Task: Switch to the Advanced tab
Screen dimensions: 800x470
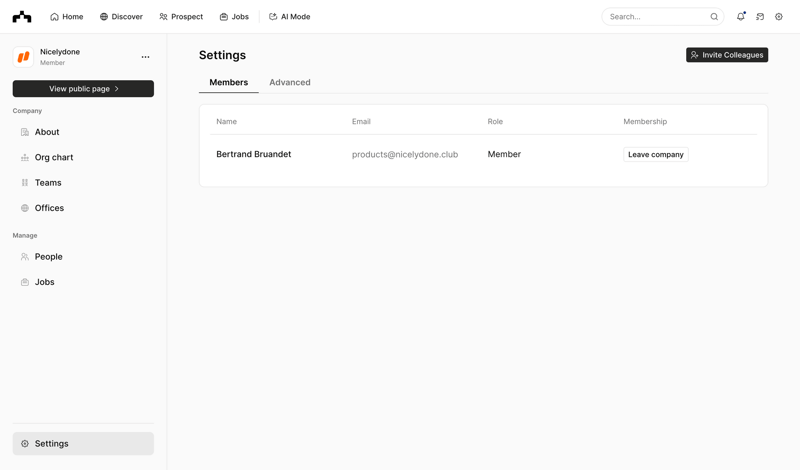Action: 290,82
